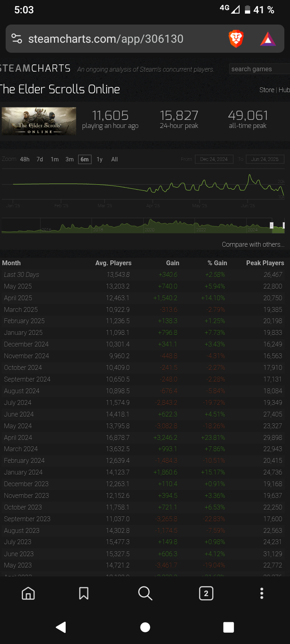Screen dimensions: 290x644
Task: Set chart zoom to All
Action: click(x=114, y=159)
